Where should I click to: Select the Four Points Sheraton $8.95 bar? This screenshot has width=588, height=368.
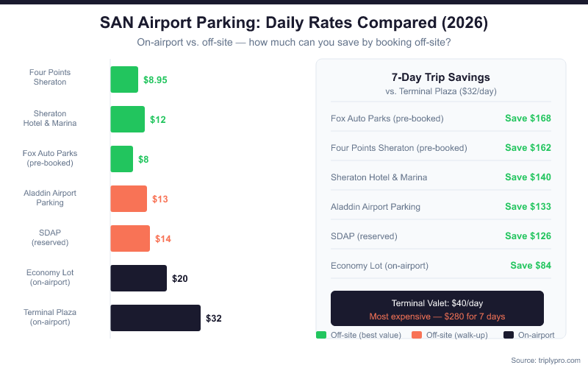[x=124, y=79]
